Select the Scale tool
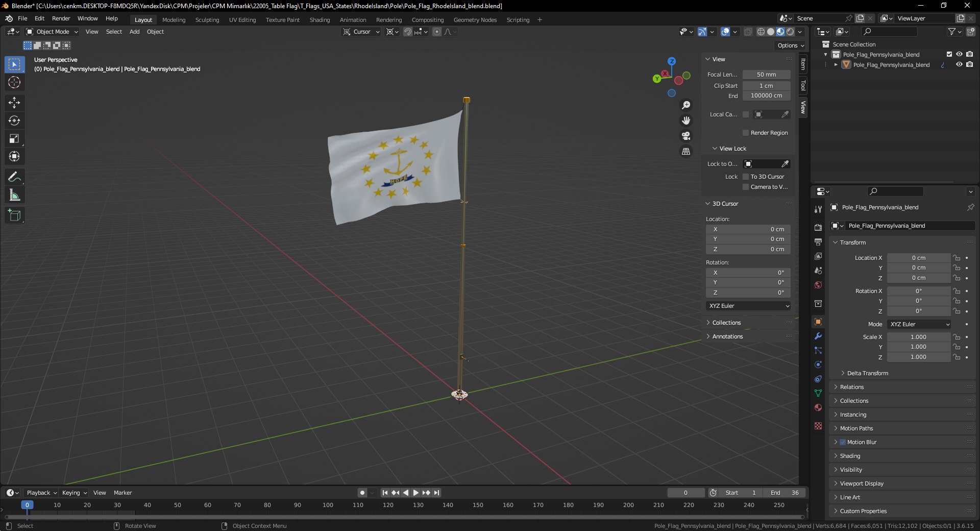 point(14,138)
